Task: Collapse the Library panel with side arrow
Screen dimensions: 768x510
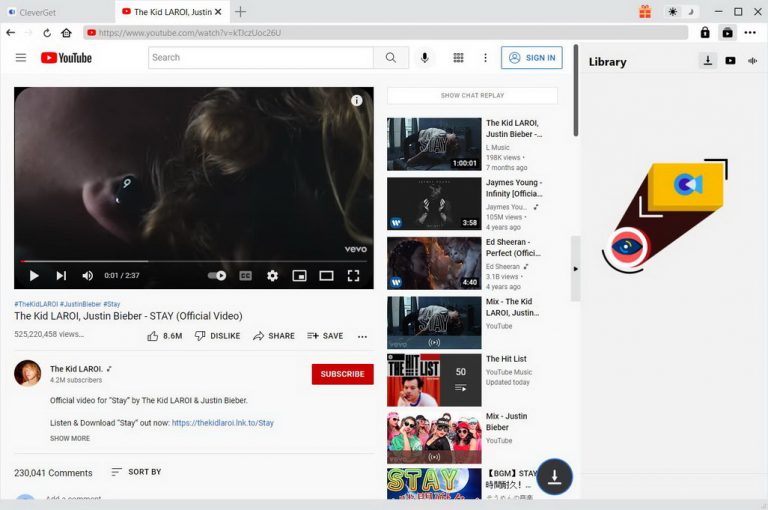Action: [576, 268]
